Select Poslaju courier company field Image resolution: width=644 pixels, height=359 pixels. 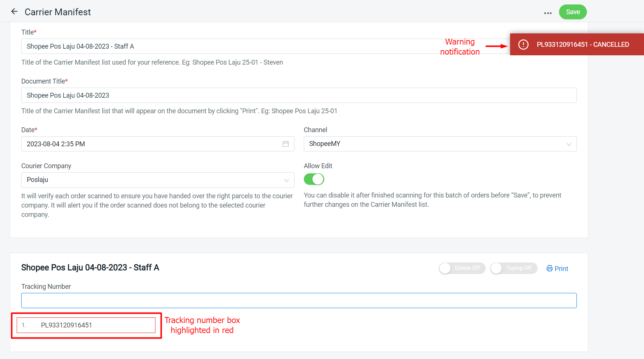(152, 180)
